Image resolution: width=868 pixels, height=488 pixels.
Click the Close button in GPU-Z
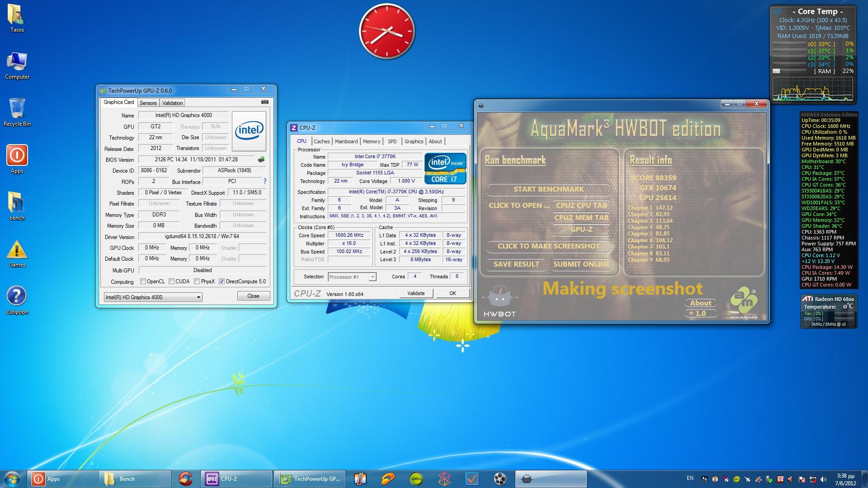(253, 296)
